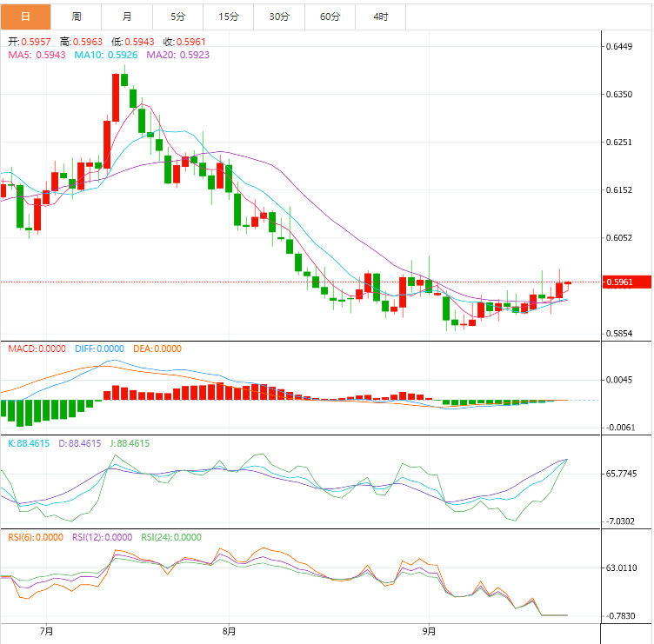Click the RSI(24) indicator label
654x644 pixels.
point(170,537)
